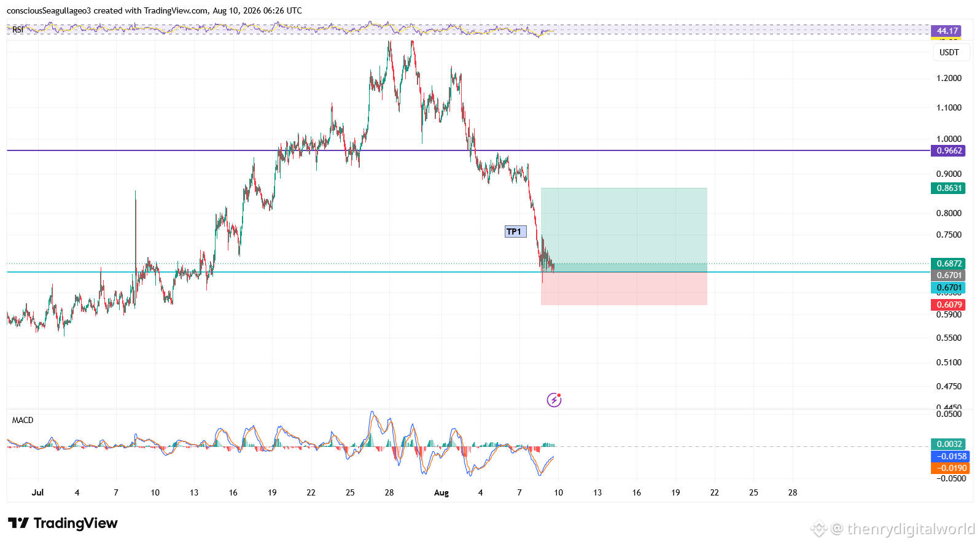This screenshot has height=544, width=980.
Task: Click the 0.8000 price axis label
Action: 949,213
